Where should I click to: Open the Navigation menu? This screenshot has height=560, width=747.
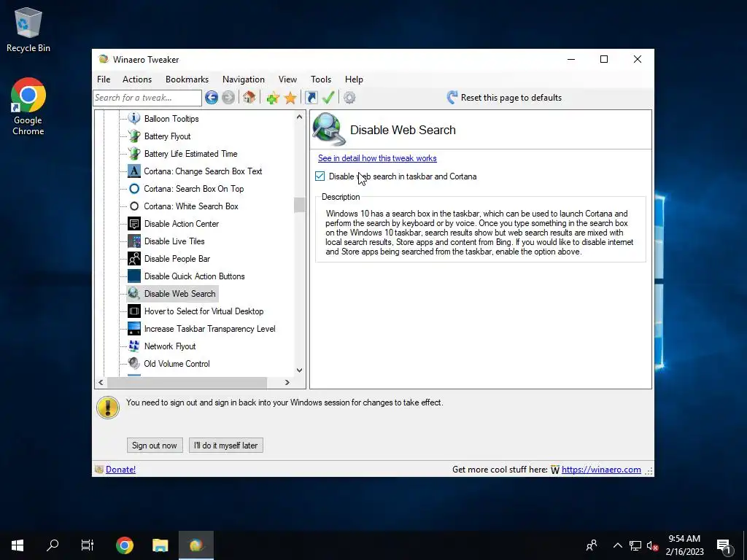pos(244,79)
